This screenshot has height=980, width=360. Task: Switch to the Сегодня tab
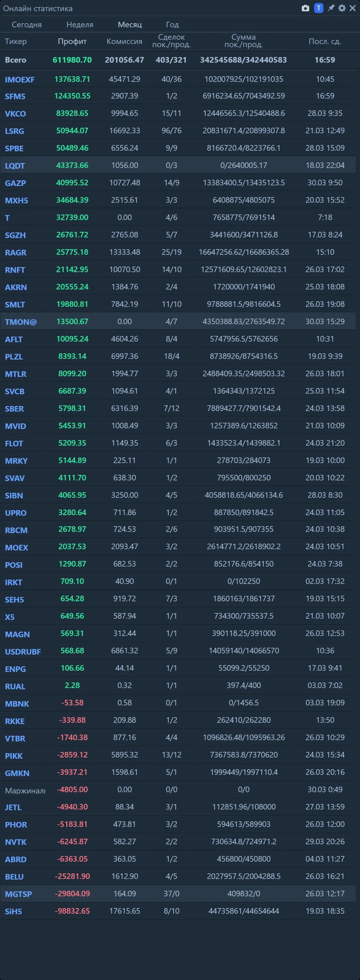tap(27, 24)
